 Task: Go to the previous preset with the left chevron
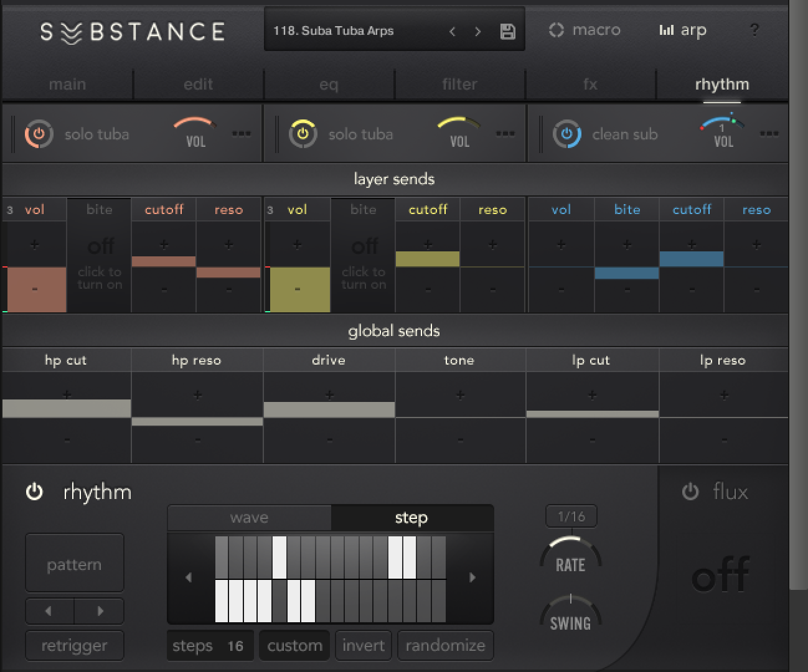[453, 30]
